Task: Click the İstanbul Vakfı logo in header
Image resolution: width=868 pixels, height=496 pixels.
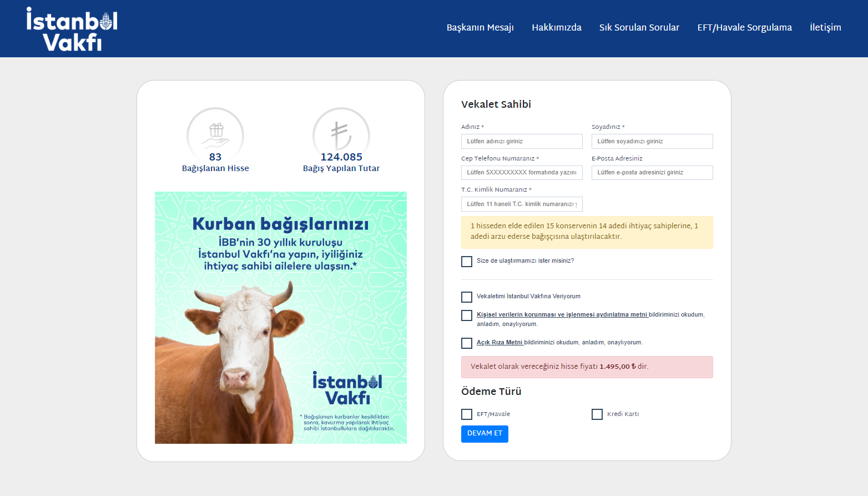Action: pyautogui.click(x=72, y=29)
